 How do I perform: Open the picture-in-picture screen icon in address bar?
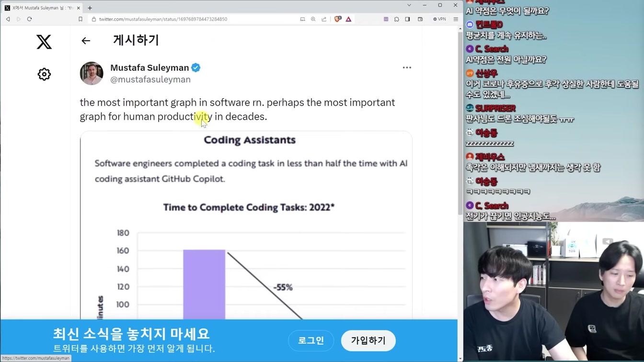tap(302, 19)
